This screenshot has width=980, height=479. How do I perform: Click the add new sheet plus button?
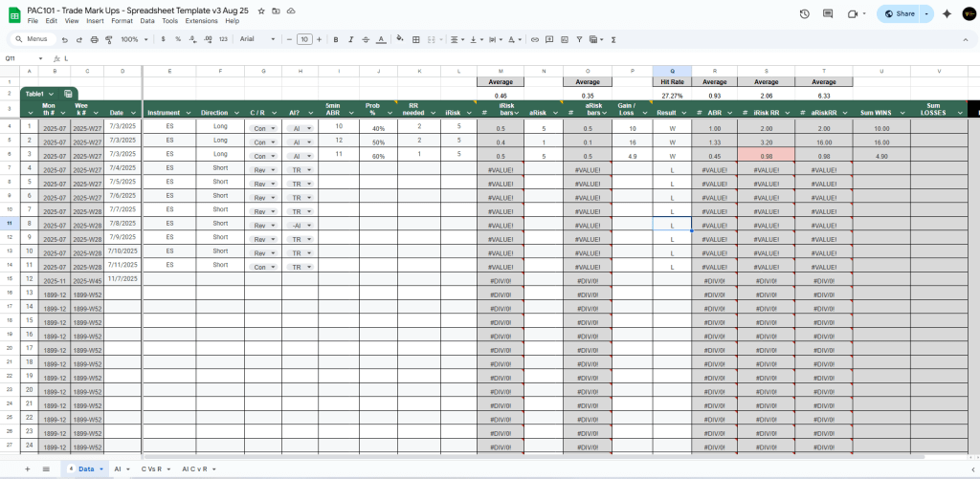(x=27, y=469)
